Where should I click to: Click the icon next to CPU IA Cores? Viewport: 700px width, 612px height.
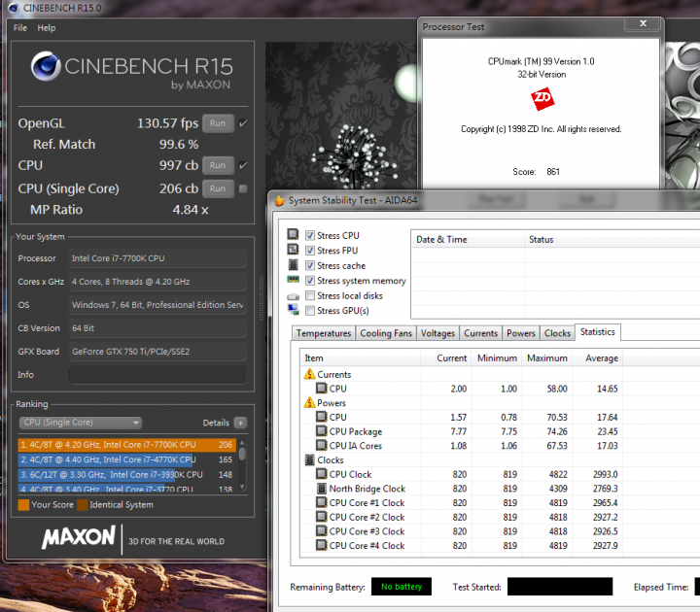click(x=322, y=445)
